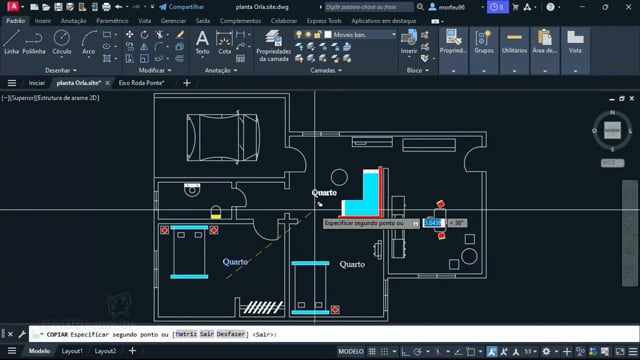The width and height of the screenshot is (640, 360).
Task: Click the distance input field of dynamic prompt
Action: 433,223
